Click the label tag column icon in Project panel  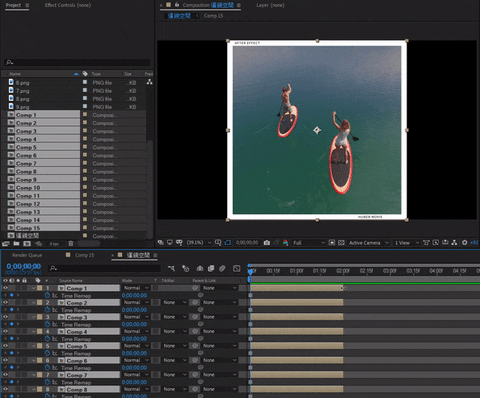coord(85,74)
